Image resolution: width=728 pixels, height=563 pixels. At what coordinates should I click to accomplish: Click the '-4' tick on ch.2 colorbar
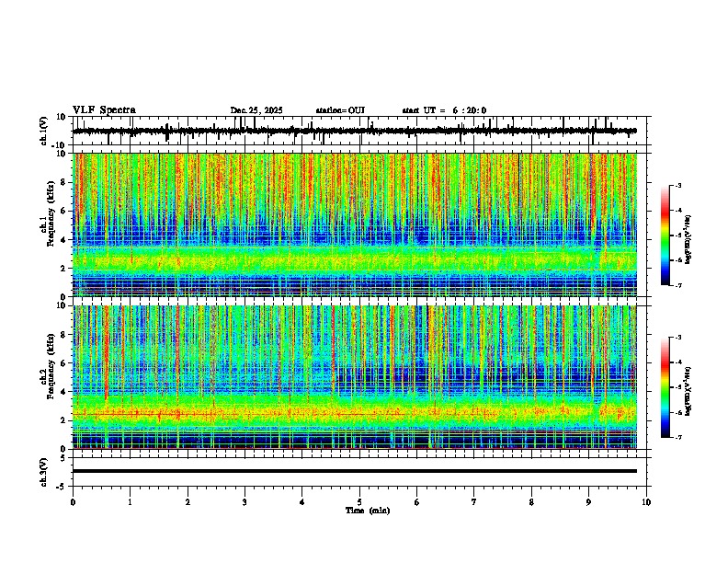point(677,362)
